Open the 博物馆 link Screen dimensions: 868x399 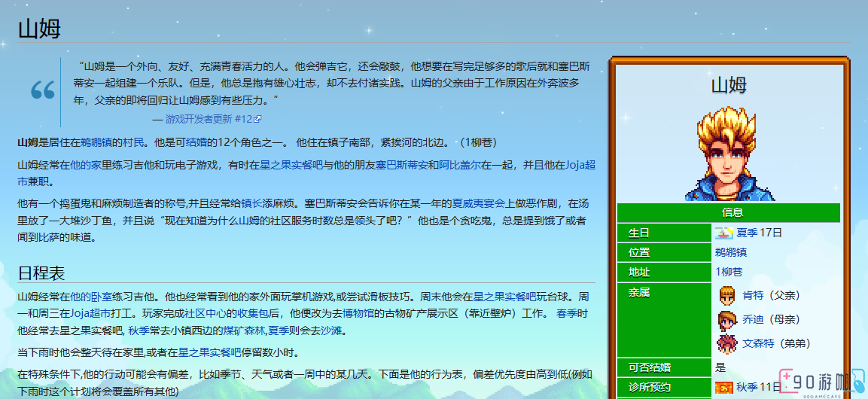(358, 314)
